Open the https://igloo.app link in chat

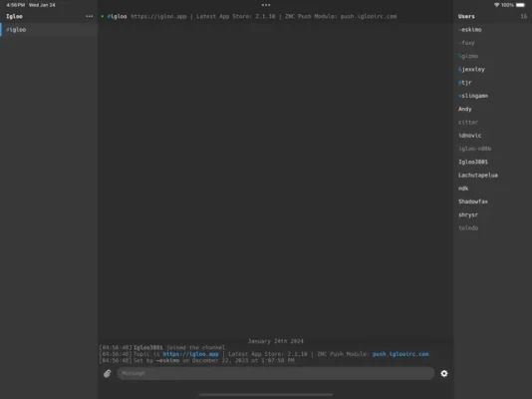190,354
